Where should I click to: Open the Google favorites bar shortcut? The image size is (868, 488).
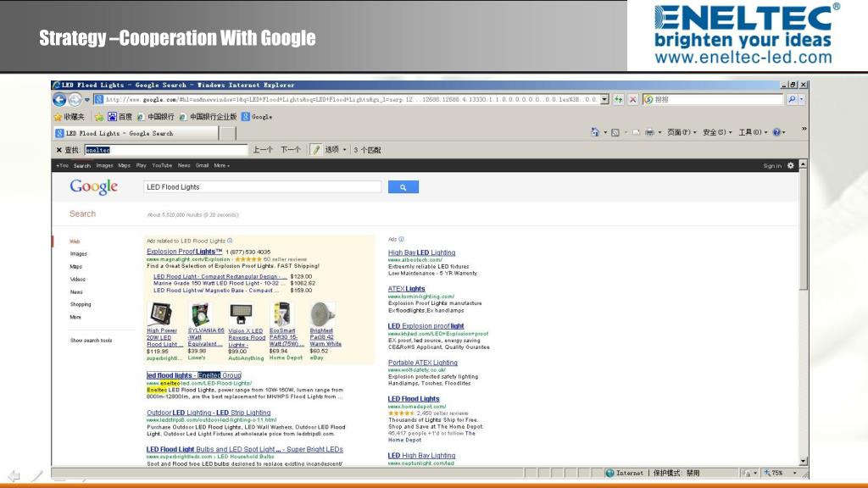click(x=257, y=117)
